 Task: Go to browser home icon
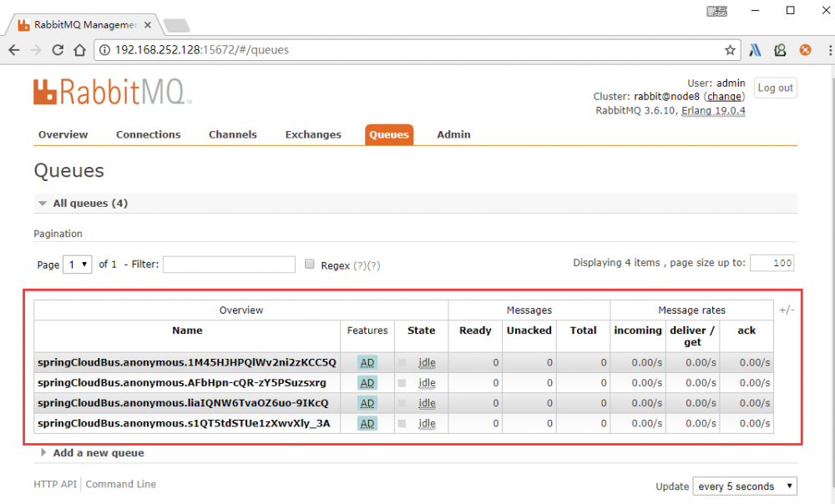pos(79,50)
